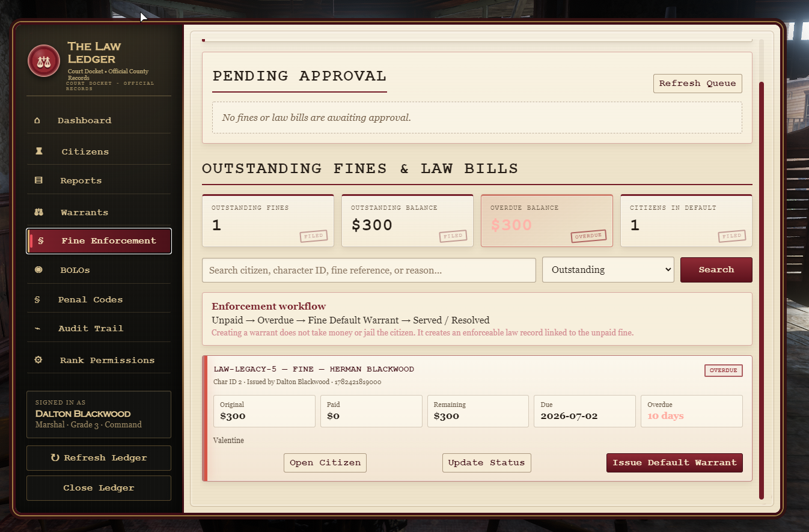Image resolution: width=809 pixels, height=532 pixels.
Task: Click the Audit Trail tilde icon
Action: 38,328
